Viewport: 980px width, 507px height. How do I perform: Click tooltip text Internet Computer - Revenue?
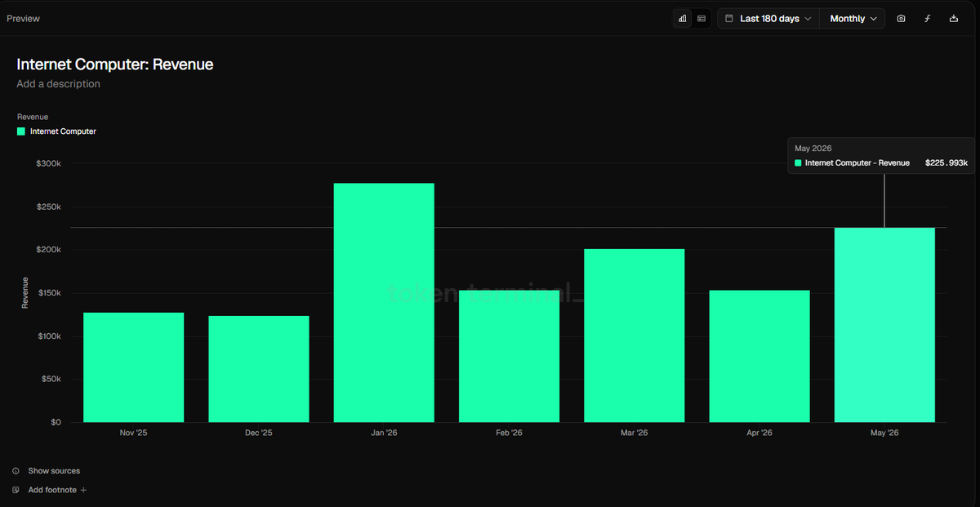[857, 163]
